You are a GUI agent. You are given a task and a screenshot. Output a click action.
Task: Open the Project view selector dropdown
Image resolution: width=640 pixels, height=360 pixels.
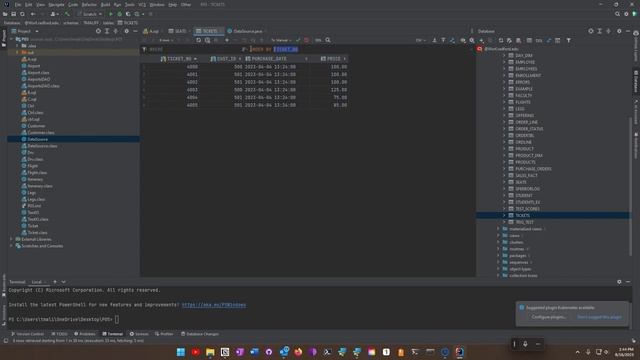tap(25, 31)
